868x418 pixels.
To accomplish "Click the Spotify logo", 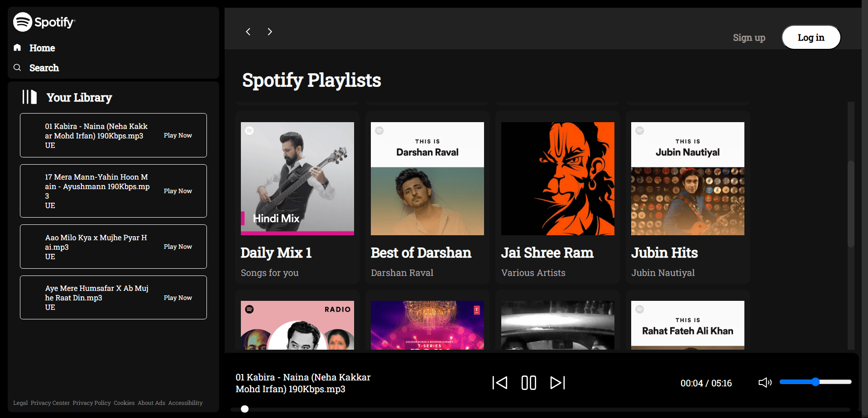I will [44, 22].
